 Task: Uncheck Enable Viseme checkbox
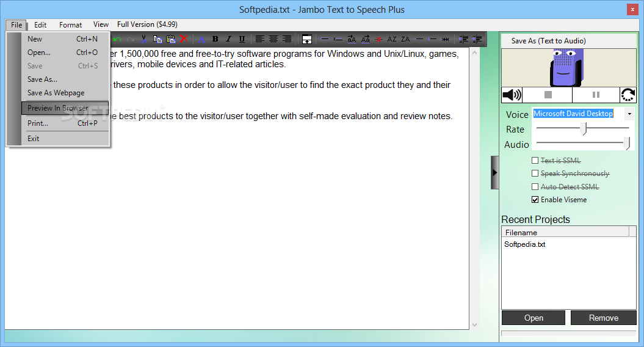click(x=535, y=200)
